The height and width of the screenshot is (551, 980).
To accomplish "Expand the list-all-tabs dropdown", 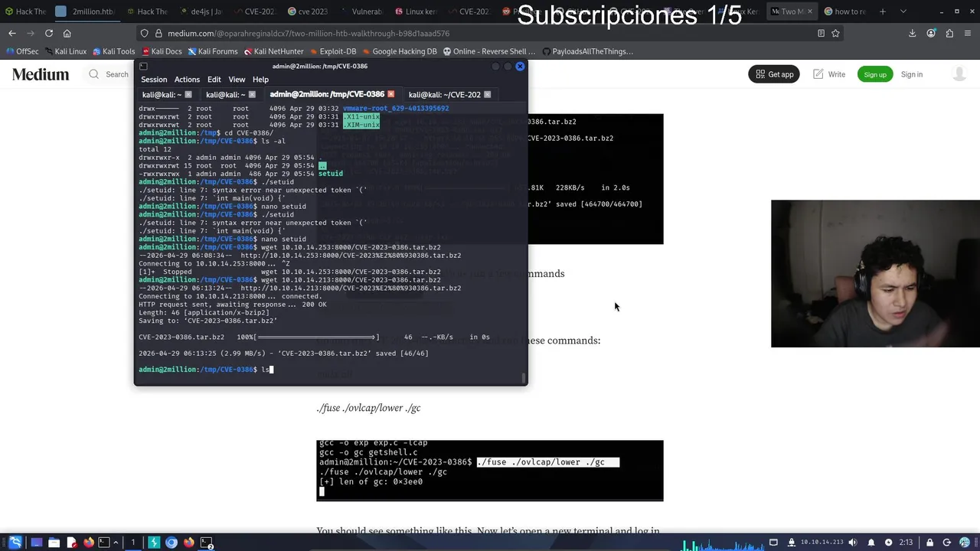I will (903, 11).
